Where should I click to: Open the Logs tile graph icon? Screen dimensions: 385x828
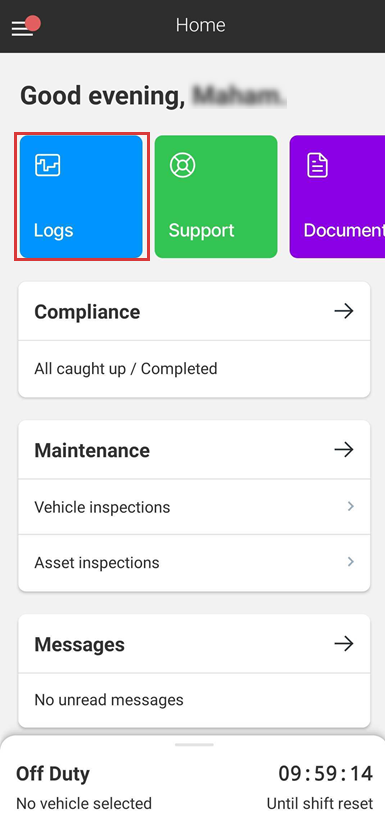click(48, 165)
